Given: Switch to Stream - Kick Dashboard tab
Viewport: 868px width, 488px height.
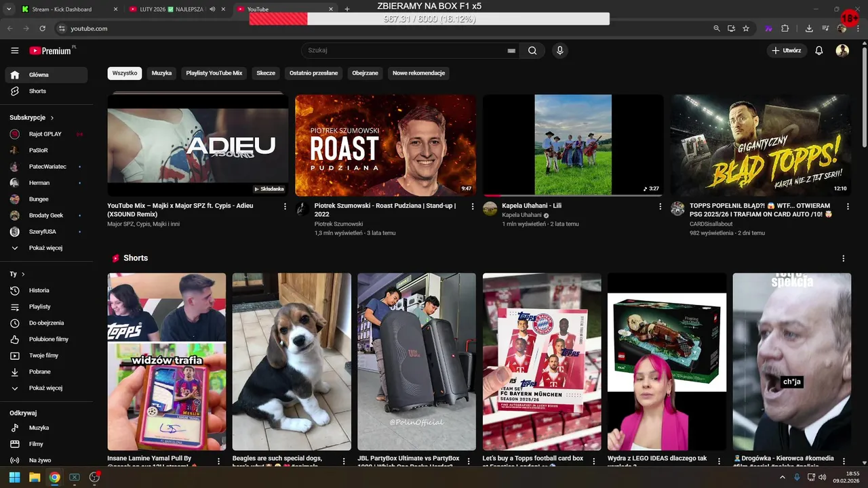Looking at the screenshot, I should (68, 9).
